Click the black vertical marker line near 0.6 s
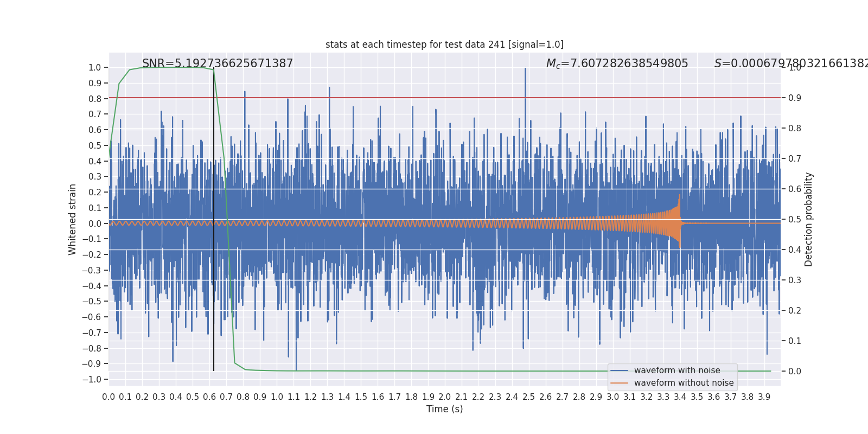The height and width of the screenshot is (434, 868). [214, 219]
